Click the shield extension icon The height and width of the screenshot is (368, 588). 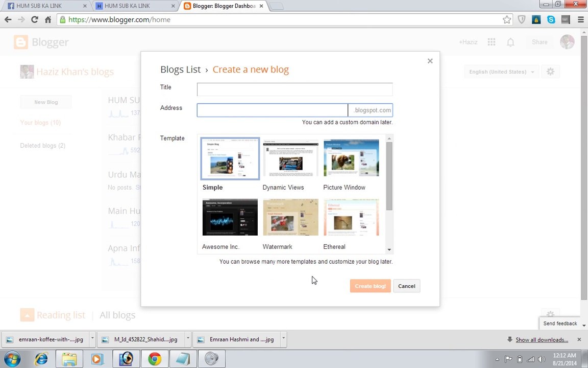pos(522,19)
